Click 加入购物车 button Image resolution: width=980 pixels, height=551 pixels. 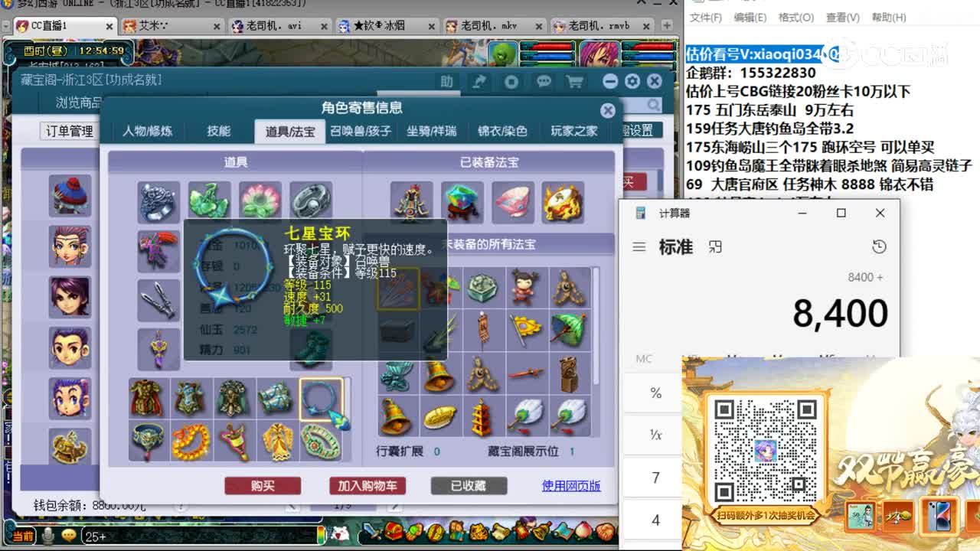pyautogui.click(x=367, y=486)
